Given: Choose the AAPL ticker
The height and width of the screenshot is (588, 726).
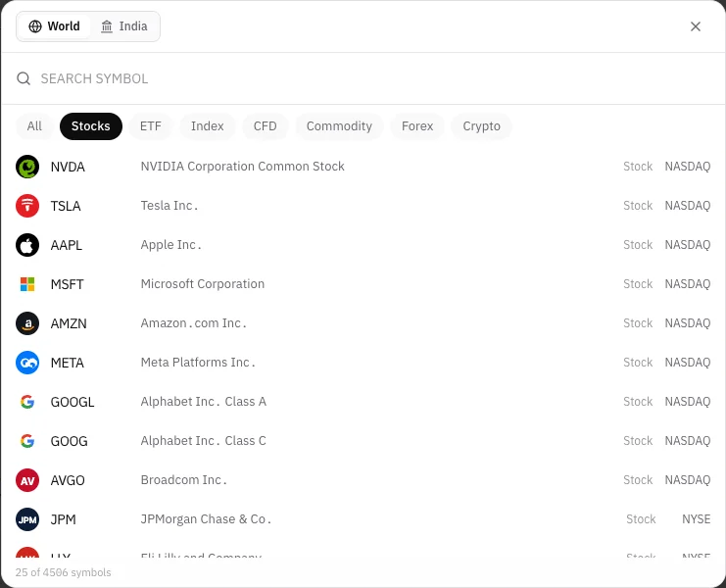Looking at the screenshot, I should point(67,245).
